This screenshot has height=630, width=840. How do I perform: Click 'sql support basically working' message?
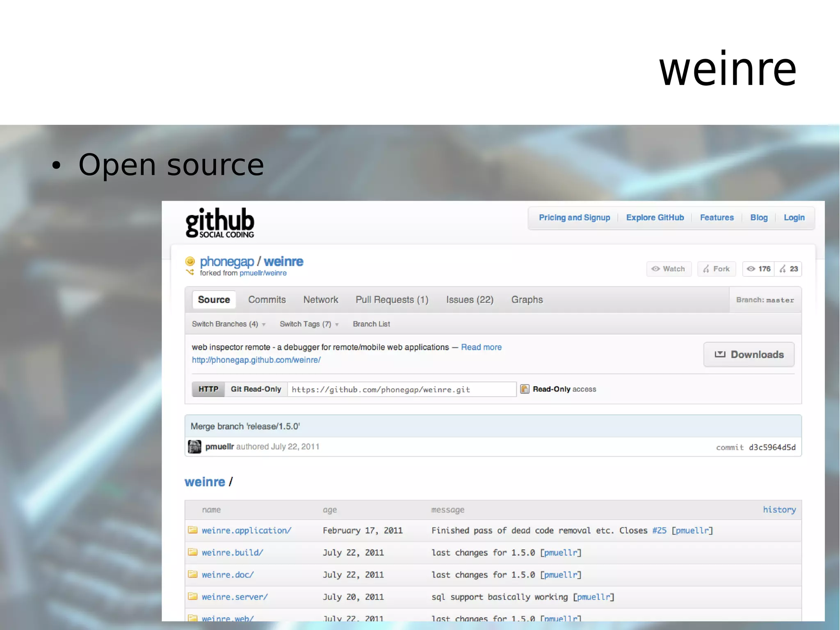pyautogui.click(x=500, y=597)
